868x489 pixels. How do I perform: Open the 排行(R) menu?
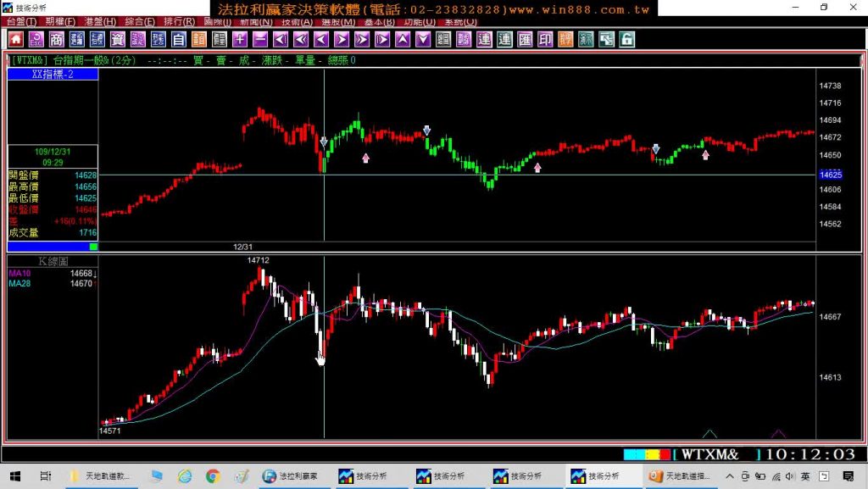(180, 21)
